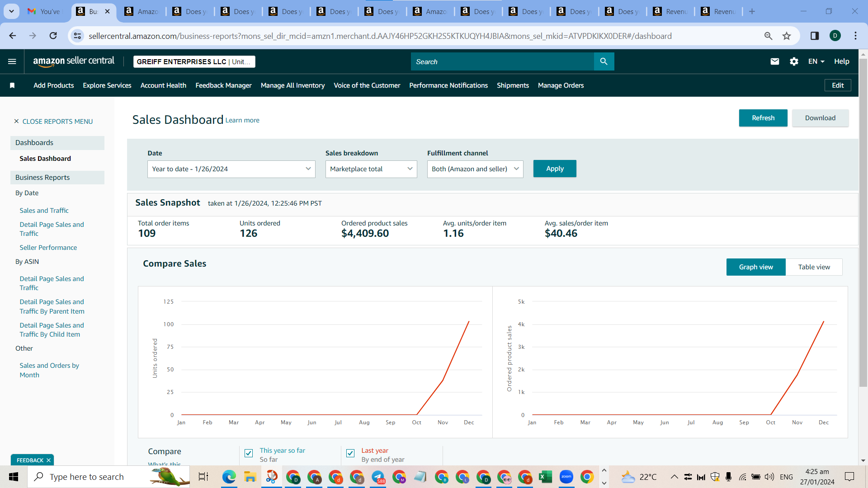Open the notification center icon
868x488 pixels.
[849, 477]
